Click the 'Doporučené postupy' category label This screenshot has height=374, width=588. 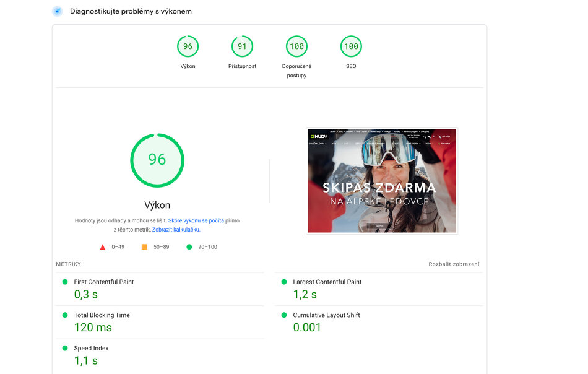point(296,71)
